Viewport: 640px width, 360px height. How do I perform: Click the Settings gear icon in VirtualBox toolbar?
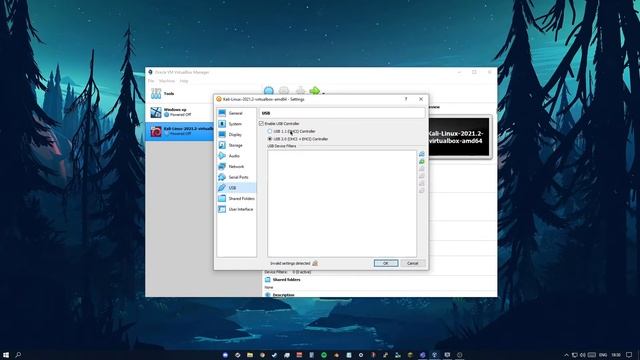tap(284, 91)
